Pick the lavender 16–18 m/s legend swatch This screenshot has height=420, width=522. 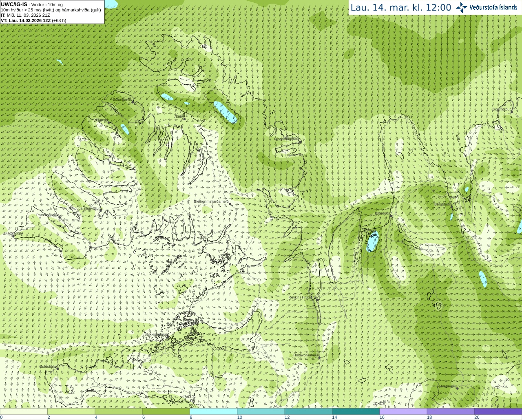tap(403, 411)
